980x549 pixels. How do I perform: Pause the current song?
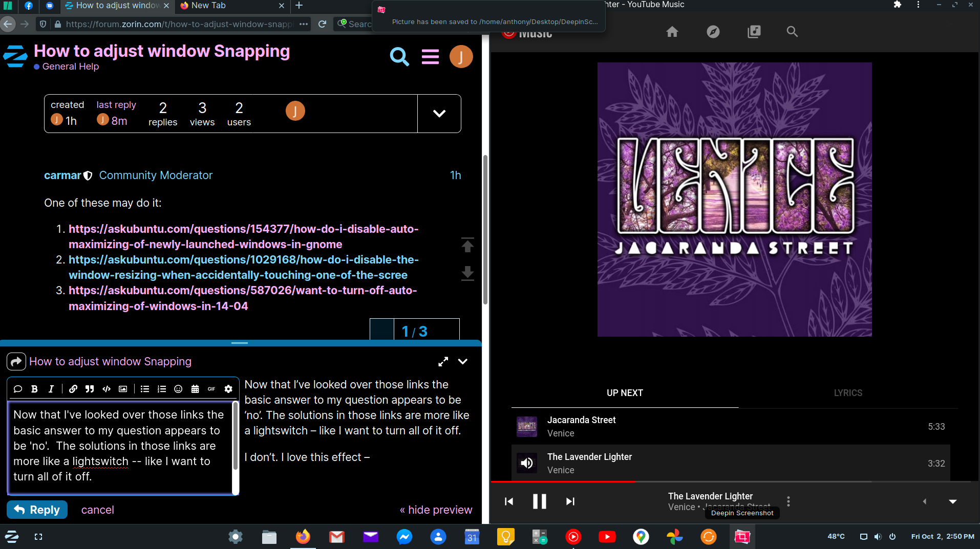(x=540, y=501)
